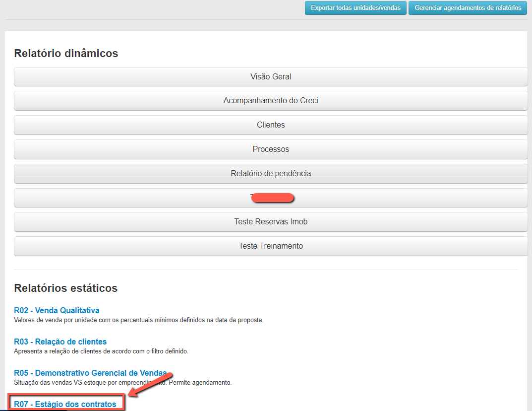Open the highlighted R07 - Estágio dos contratos link

(x=65, y=404)
